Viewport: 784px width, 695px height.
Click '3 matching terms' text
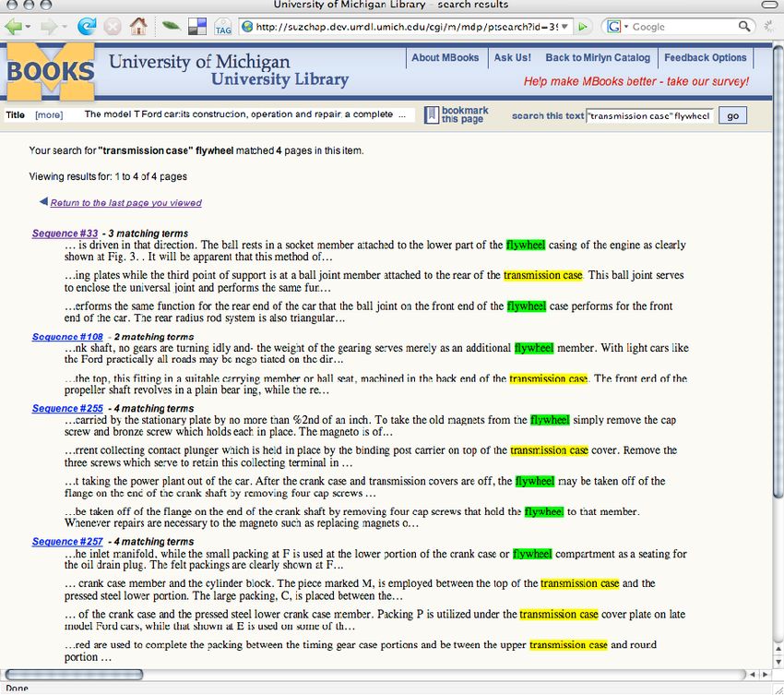pos(148,234)
